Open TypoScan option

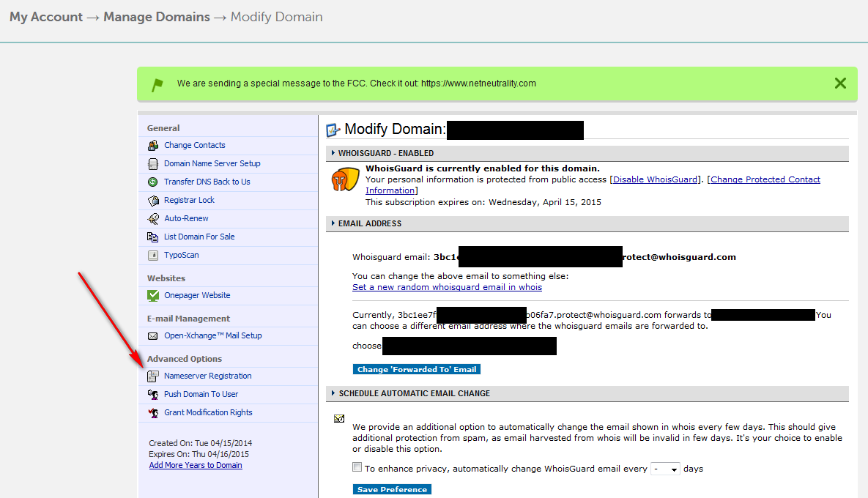pyautogui.click(x=181, y=255)
